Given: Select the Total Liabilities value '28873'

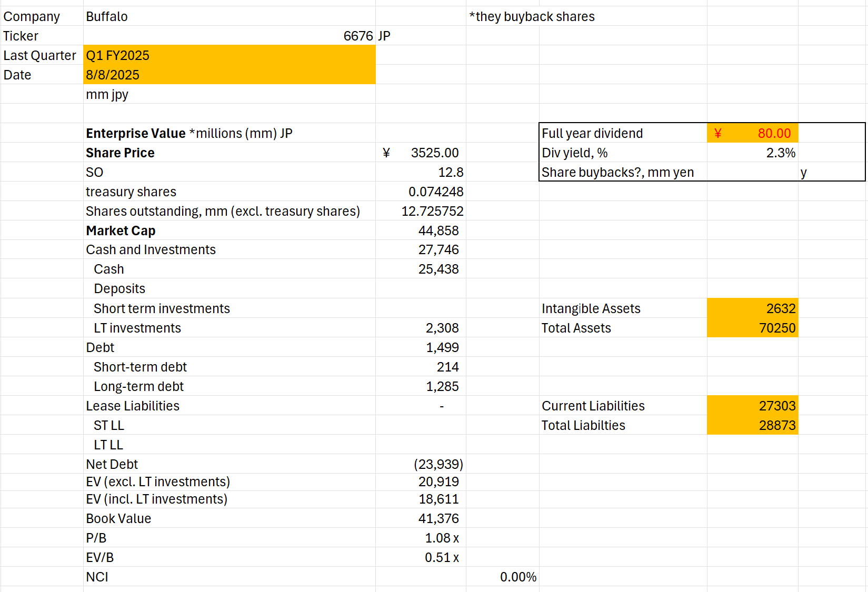Looking at the screenshot, I should coord(753,425).
